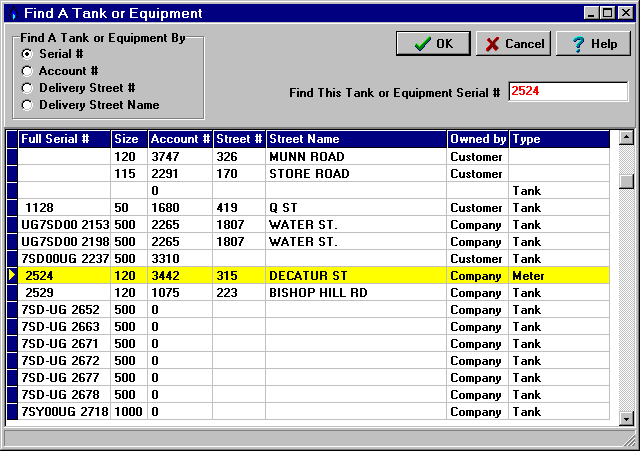Click the row selector beside serial 1128
The height and width of the screenshot is (451, 640).
coord(12,208)
